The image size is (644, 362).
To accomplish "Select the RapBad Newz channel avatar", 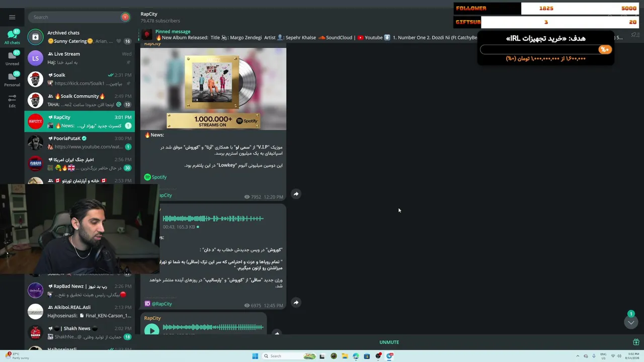I will (35, 290).
